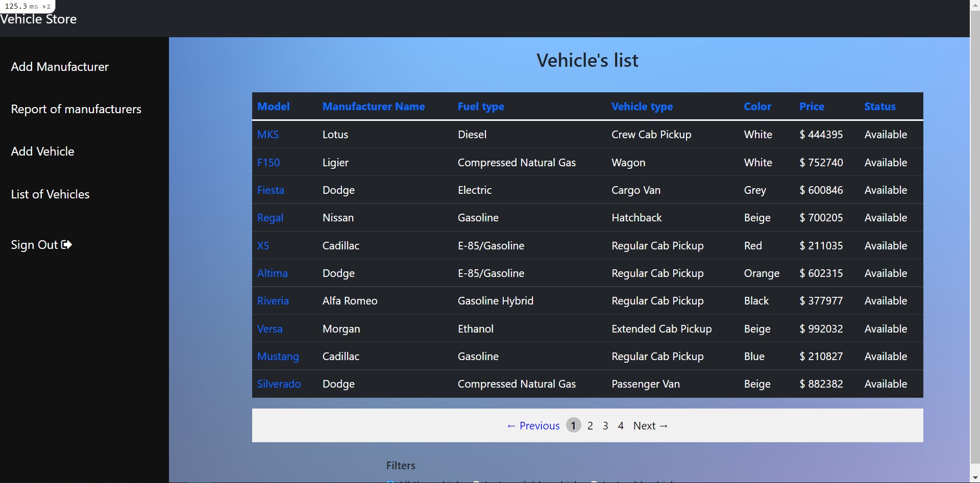Sort by Vehicle type column header

click(x=642, y=107)
